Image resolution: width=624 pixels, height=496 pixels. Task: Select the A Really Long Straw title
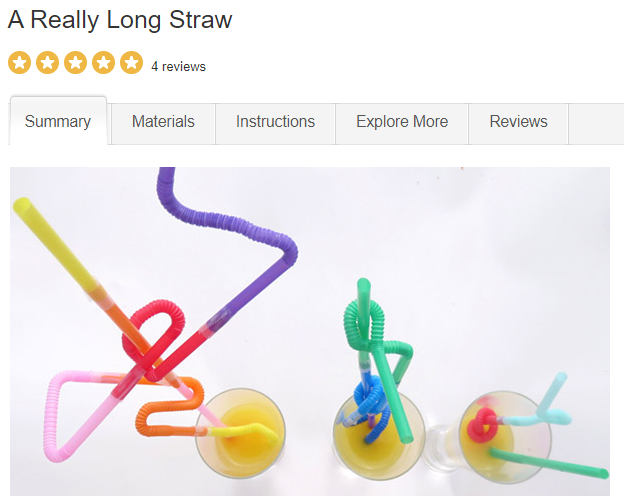click(x=120, y=20)
